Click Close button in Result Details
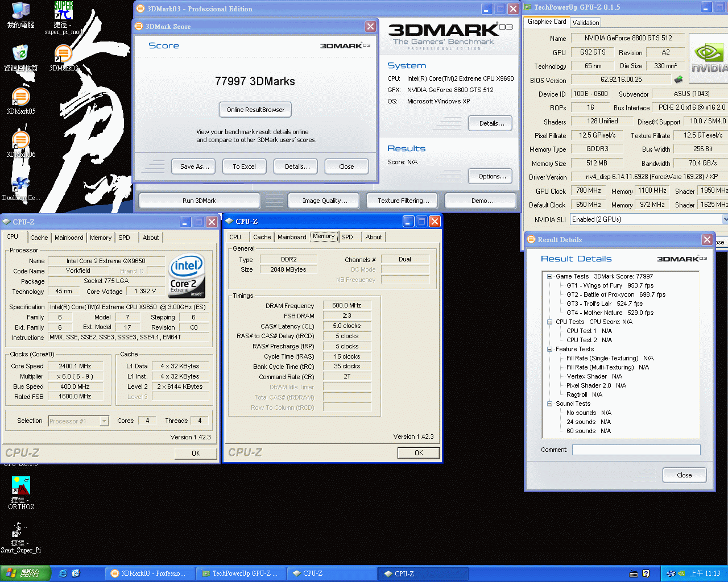 click(684, 475)
